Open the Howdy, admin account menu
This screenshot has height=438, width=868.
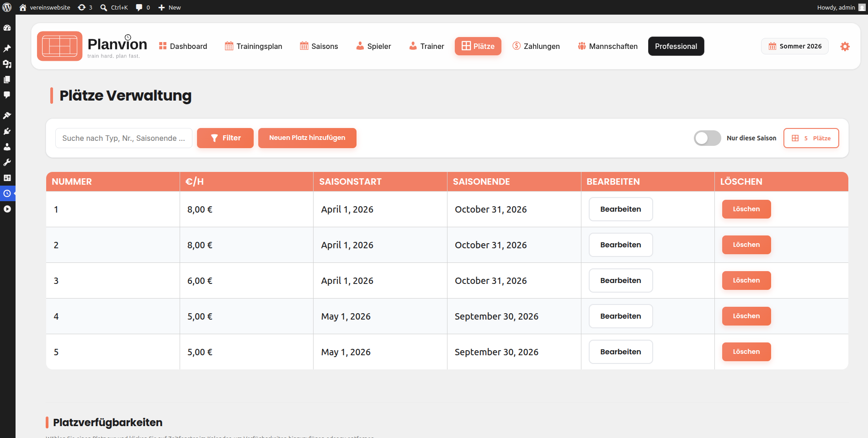click(x=841, y=7)
